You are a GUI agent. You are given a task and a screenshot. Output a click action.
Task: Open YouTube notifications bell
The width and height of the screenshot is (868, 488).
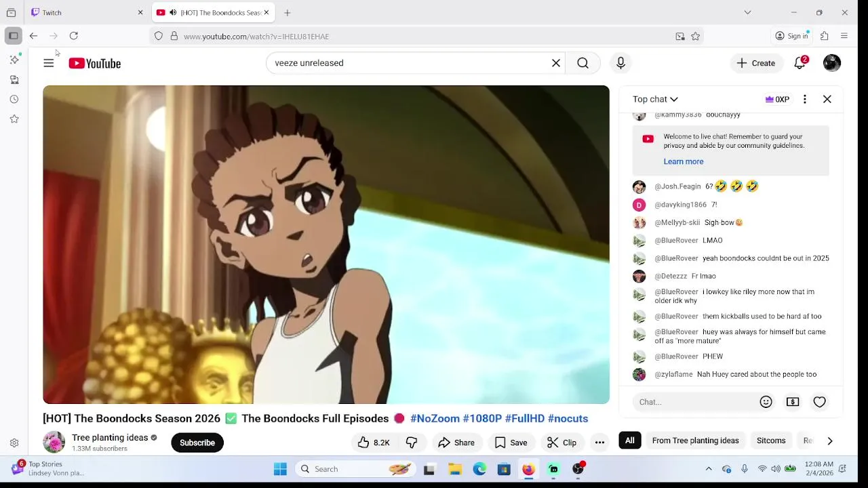point(800,63)
